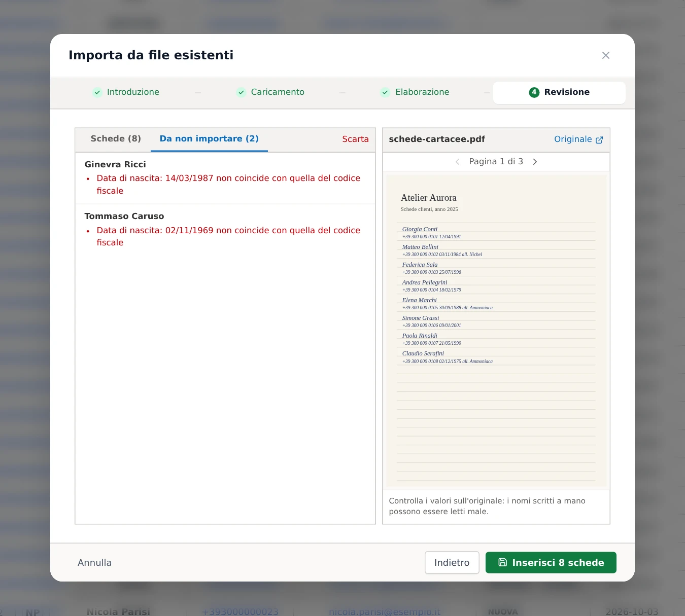Close the import dialog with X icon
Screen dimensions: 685x616
[x=605, y=55]
